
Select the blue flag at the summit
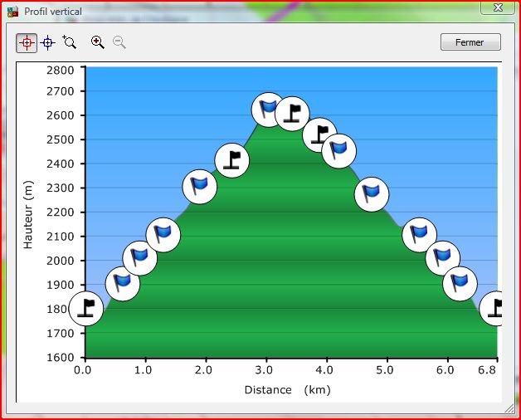tap(268, 109)
